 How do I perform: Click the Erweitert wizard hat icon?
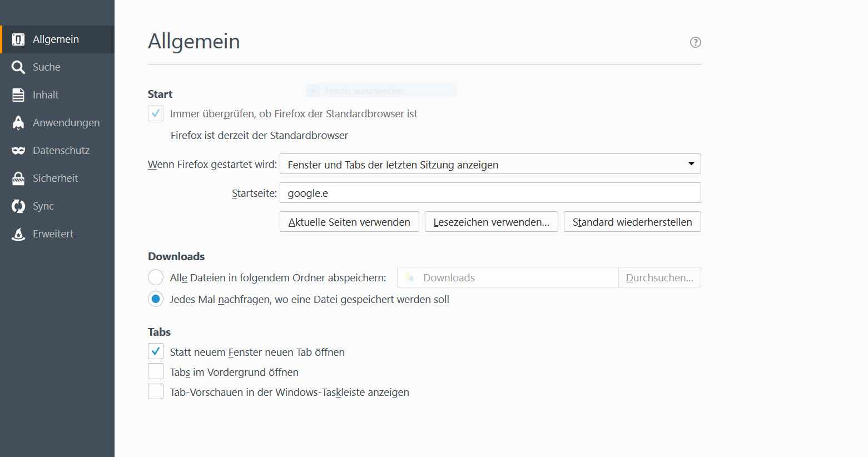coord(18,234)
